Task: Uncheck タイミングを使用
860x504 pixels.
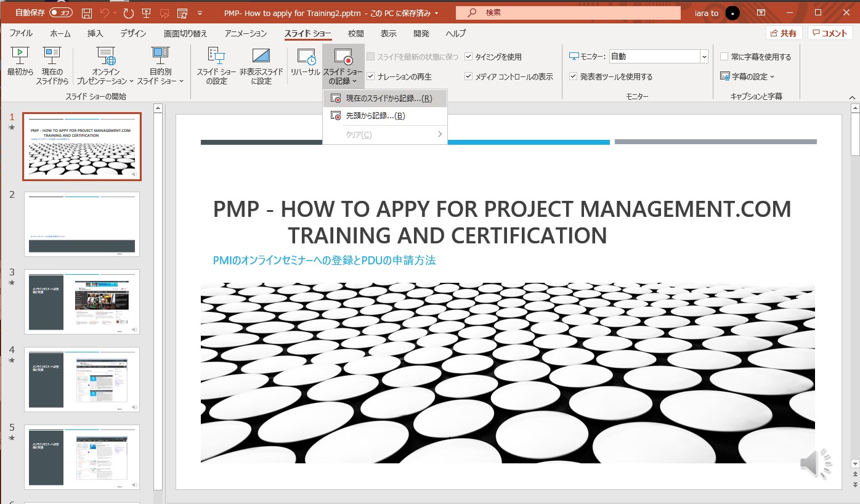Action: [x=469, y=57]
